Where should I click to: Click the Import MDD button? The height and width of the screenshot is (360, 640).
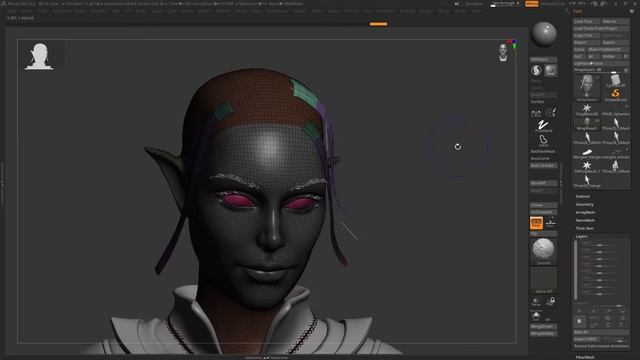click(x=587, y=339)
